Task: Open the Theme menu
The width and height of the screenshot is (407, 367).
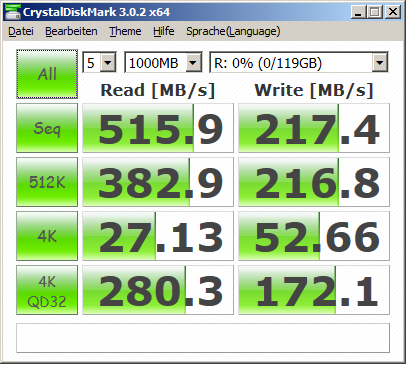Action: (x=125, y=31)
